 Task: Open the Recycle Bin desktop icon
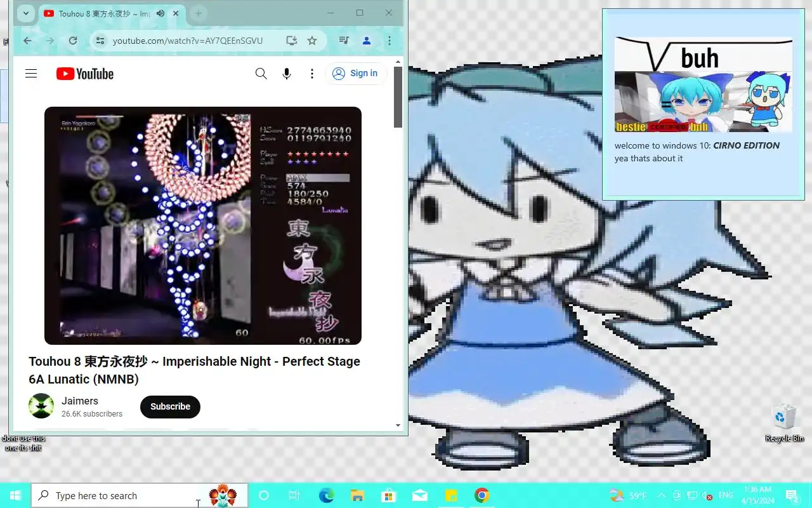[x=784, y=423]
